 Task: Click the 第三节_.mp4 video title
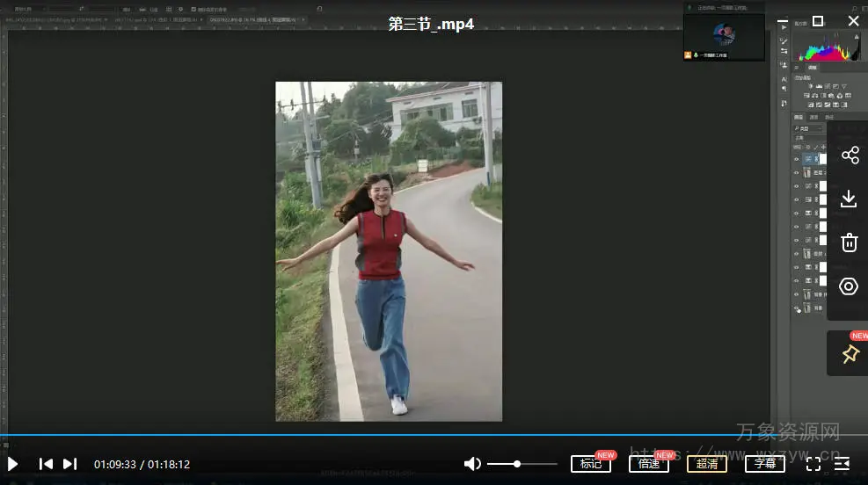pos(431,24)
